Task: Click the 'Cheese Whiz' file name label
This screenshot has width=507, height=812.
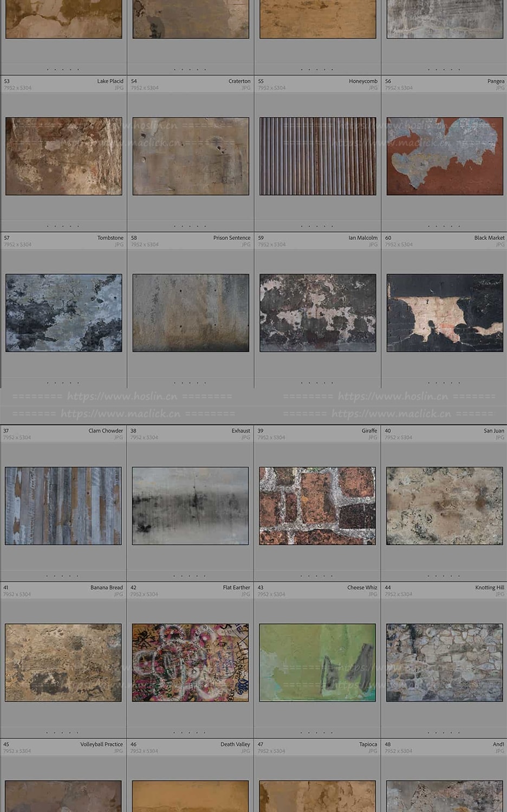Action: point(362,588)
